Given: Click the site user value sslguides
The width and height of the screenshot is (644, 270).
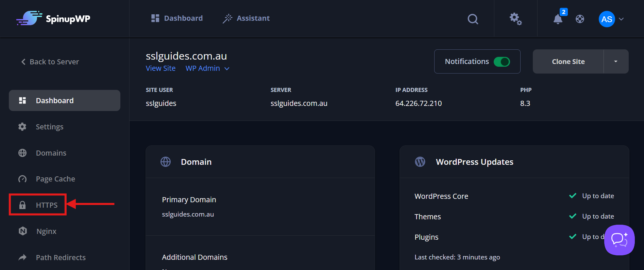Looking at the screenshot, I should [x=161, y=104].
